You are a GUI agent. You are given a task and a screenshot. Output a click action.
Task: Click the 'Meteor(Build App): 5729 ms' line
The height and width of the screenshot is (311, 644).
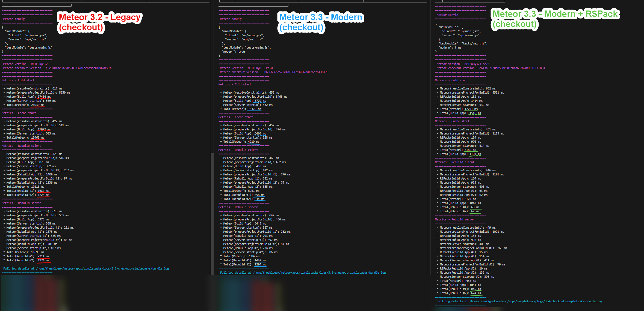[243, 101]
